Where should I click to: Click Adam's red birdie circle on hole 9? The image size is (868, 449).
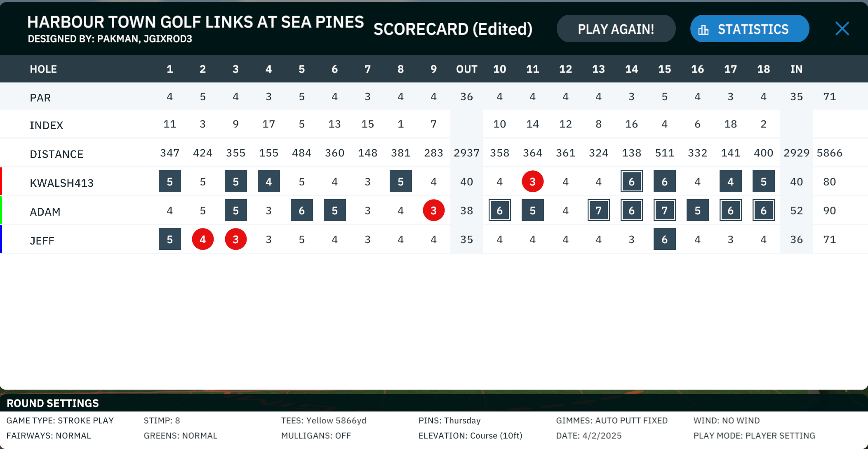[x=434, y=210]
